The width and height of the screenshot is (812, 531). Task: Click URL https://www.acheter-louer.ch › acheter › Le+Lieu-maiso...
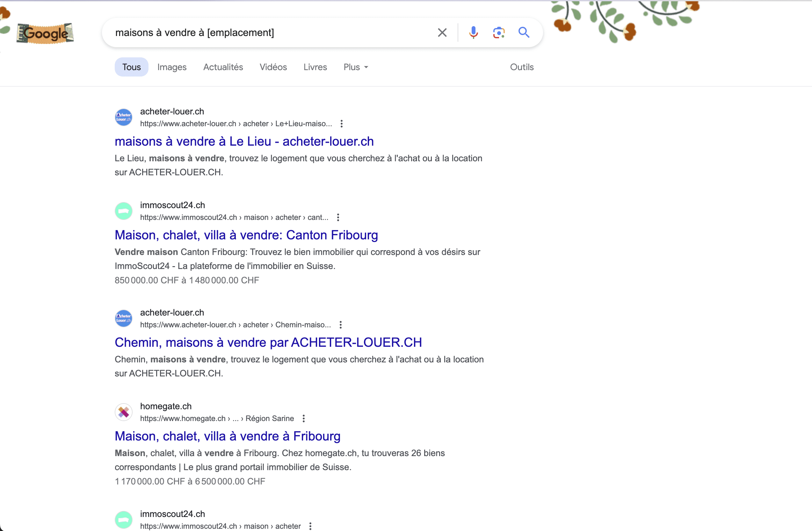(236, 124)
